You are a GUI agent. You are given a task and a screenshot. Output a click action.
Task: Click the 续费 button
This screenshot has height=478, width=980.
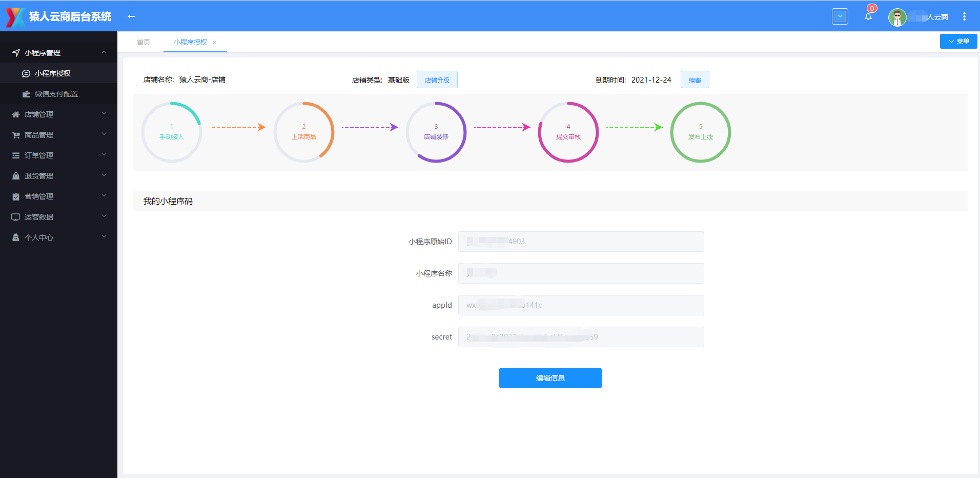(x=695, y=80)
